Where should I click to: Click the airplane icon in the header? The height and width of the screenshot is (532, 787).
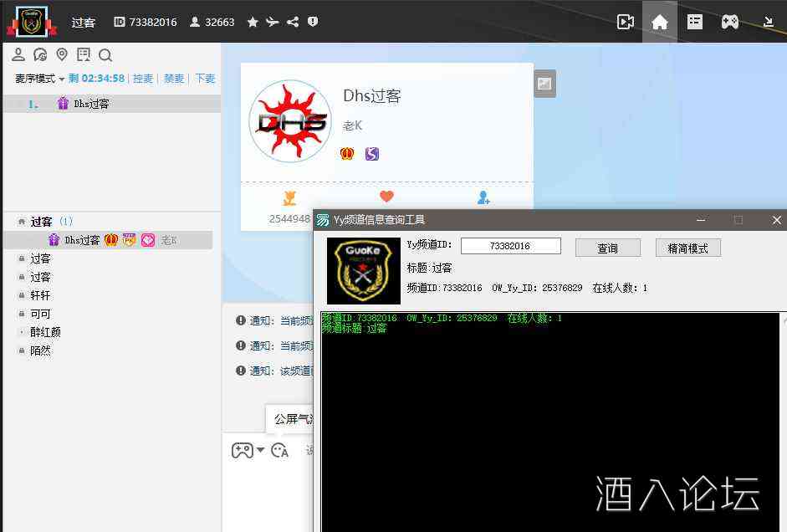click(x=272, y=22)
